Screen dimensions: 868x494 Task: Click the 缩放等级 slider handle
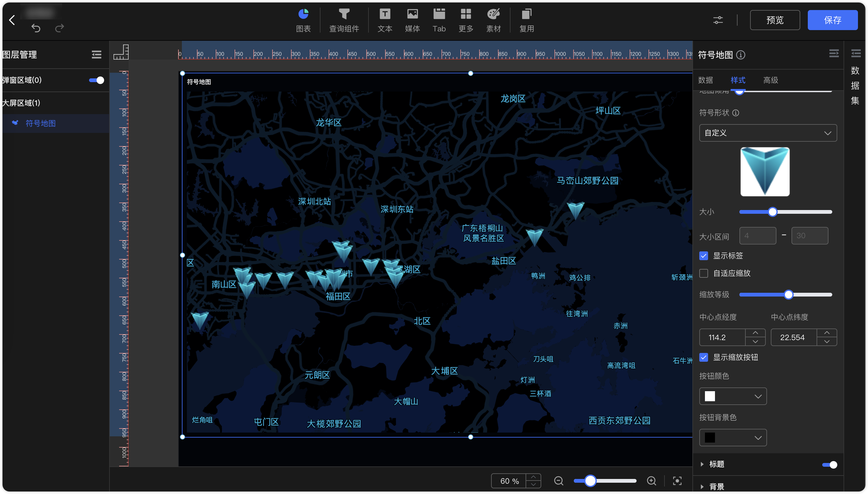[x=788, y=295]
